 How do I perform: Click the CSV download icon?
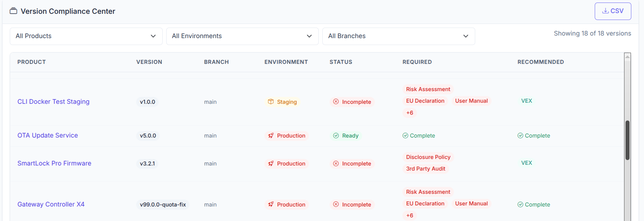click(x=605, y=11)
